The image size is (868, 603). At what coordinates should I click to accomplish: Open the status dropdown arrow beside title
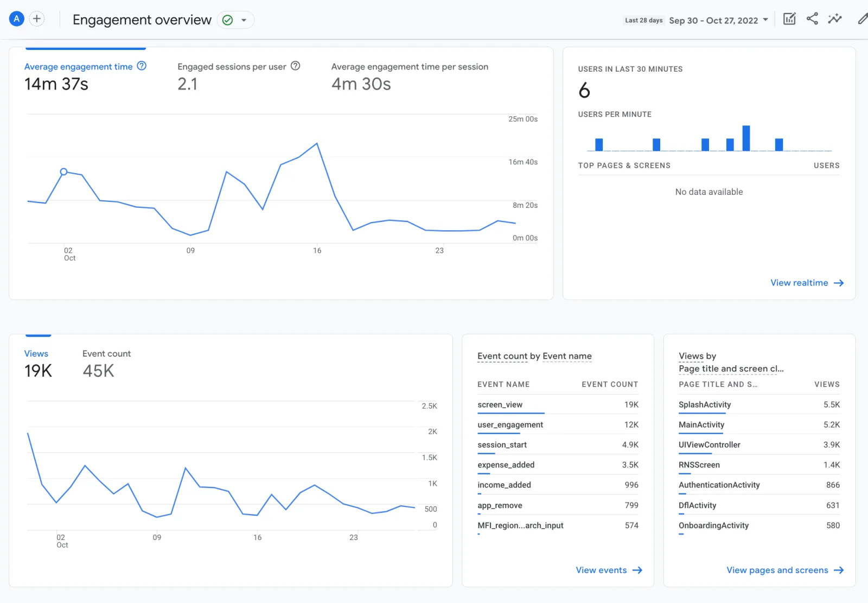244,20
